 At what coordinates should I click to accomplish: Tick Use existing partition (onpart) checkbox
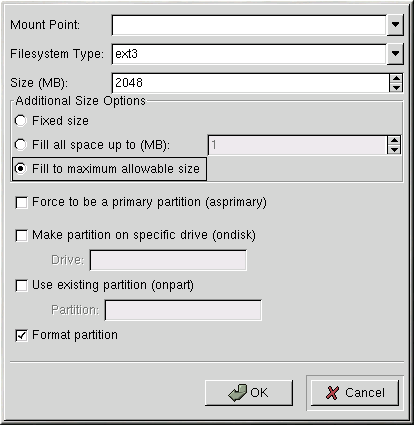22,285
